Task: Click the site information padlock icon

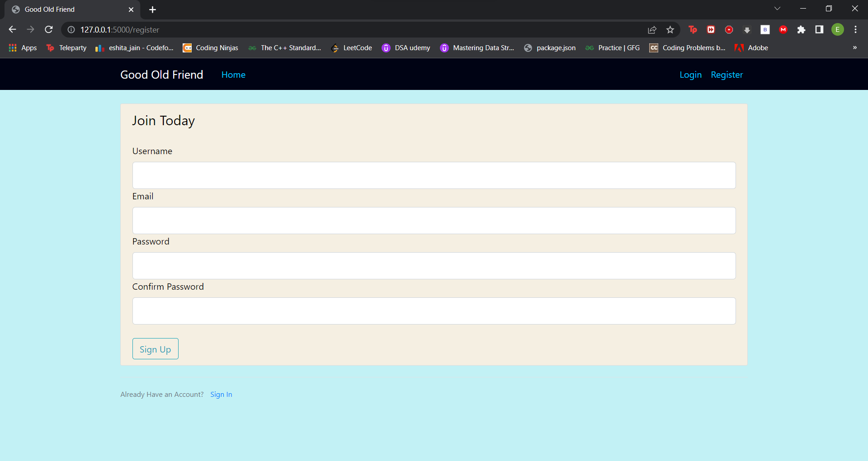Action: [x=71, y=30]
